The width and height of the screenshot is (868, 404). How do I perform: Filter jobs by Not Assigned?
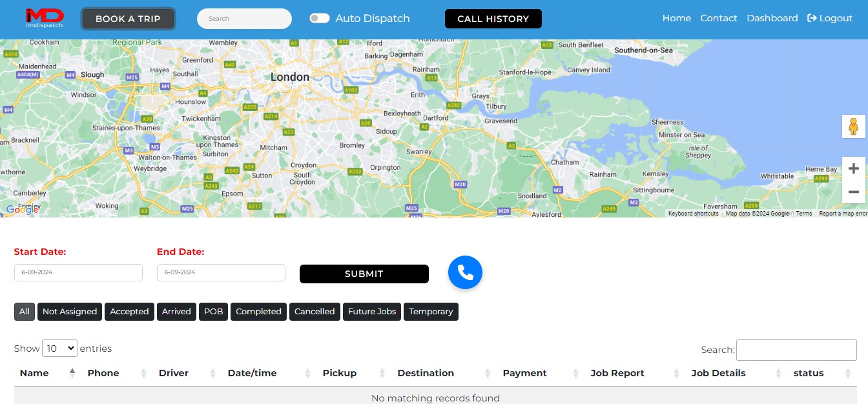[x=70, y=312]
